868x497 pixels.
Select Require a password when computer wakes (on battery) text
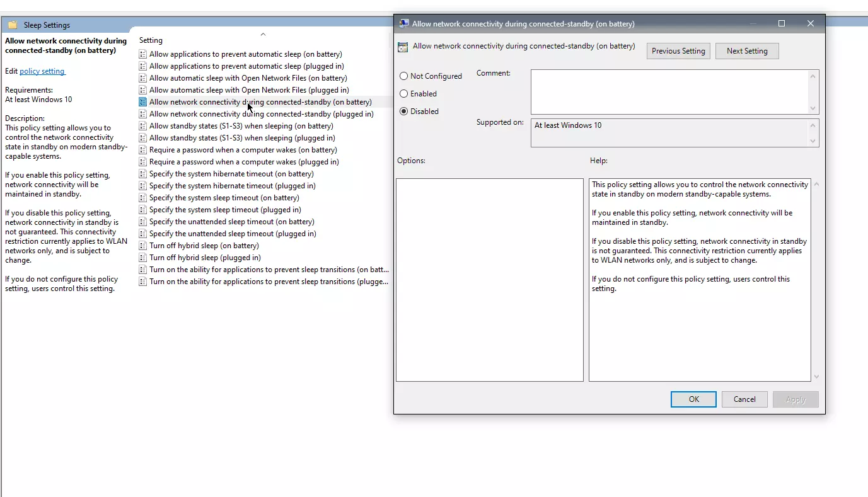pos(243,150)
